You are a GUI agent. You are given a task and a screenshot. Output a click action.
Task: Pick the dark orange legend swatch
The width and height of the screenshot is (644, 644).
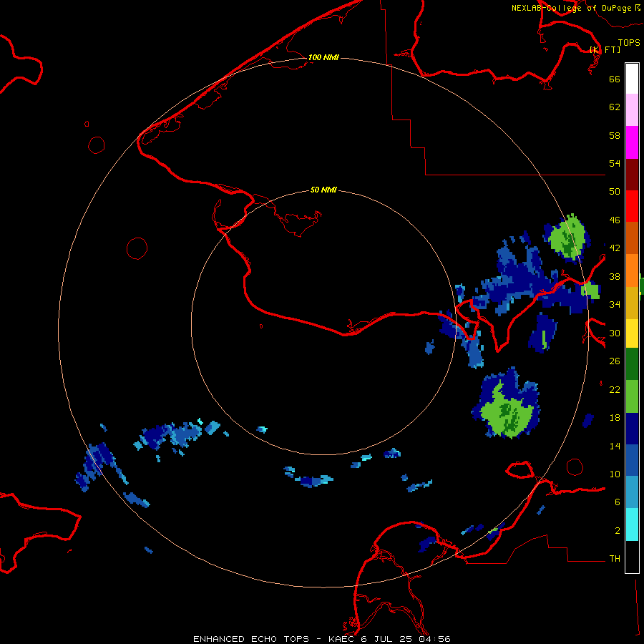[632, 238]
